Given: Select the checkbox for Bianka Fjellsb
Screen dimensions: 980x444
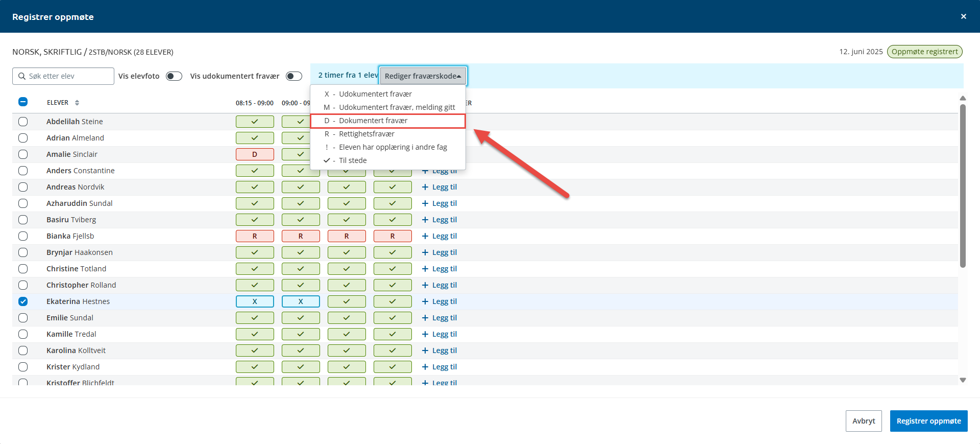Looking at the screenshot, I should 23,236.
